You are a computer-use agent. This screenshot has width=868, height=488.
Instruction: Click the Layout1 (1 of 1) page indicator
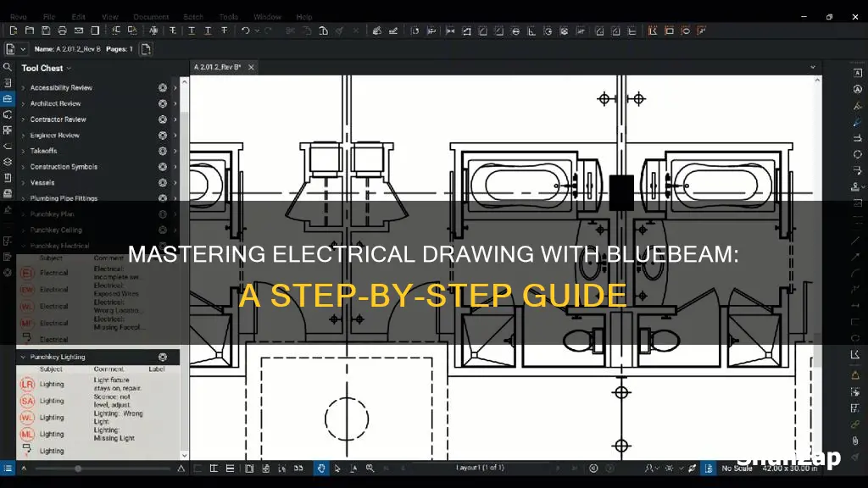coord(480,468)
